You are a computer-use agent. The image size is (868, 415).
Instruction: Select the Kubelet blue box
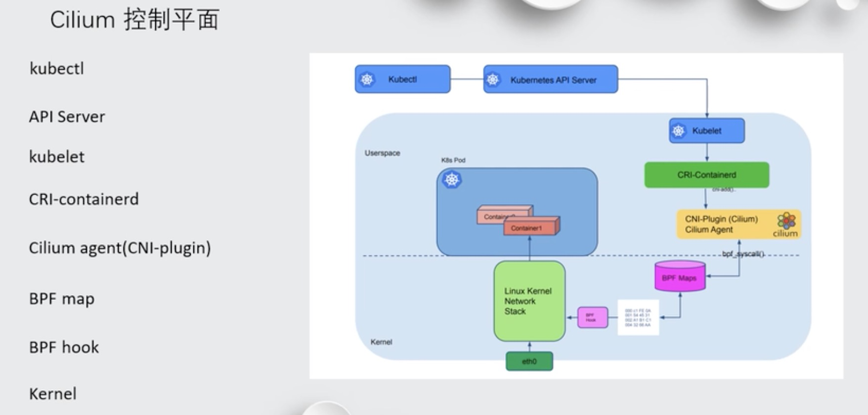tap(707, 130)
